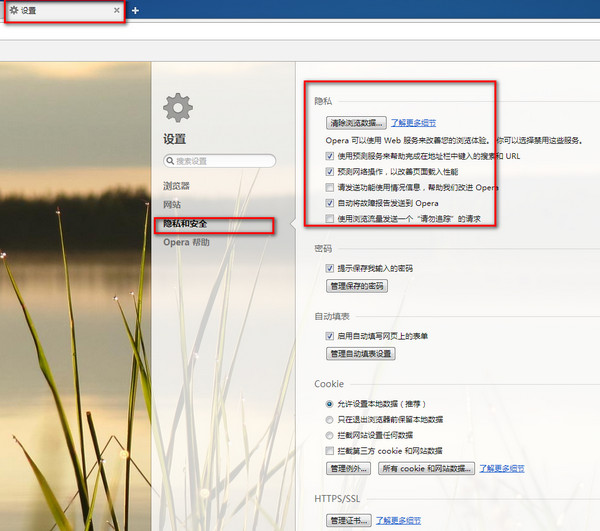Viewport: 600px width, 531px height.
Task: Open the 网站 settings section
Action: click(x=172, y=205)
